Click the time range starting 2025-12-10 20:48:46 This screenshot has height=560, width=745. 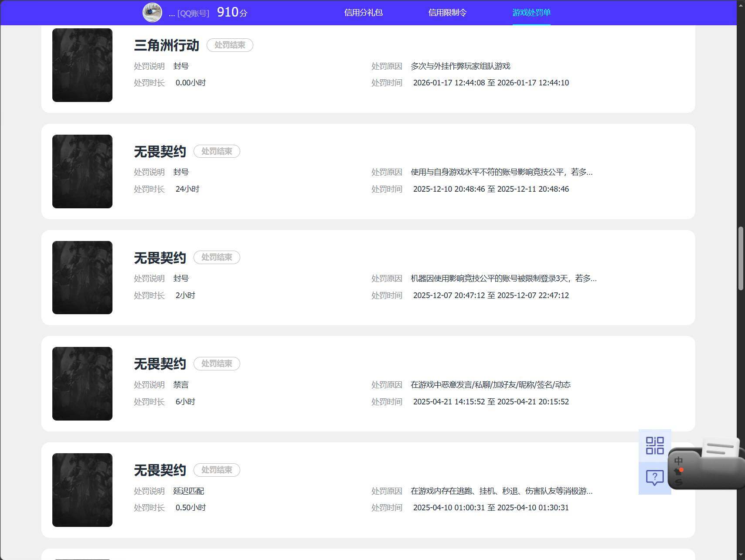coord(491,189)
